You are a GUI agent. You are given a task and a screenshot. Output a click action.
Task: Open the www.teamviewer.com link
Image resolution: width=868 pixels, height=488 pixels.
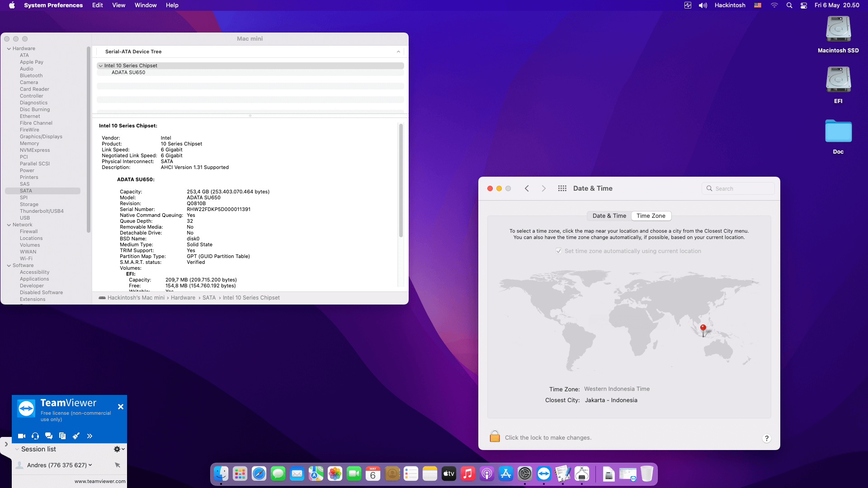point(100,481)
